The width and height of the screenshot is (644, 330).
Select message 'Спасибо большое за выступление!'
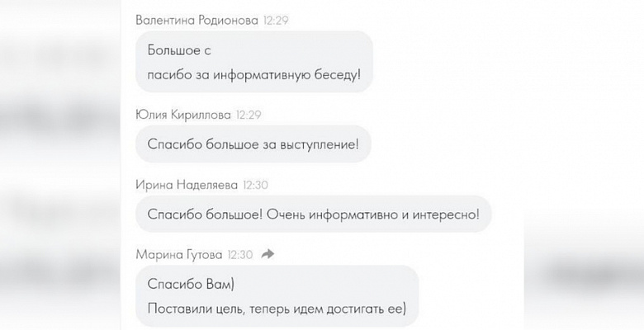pyautogui.click(x=253, y=144)
